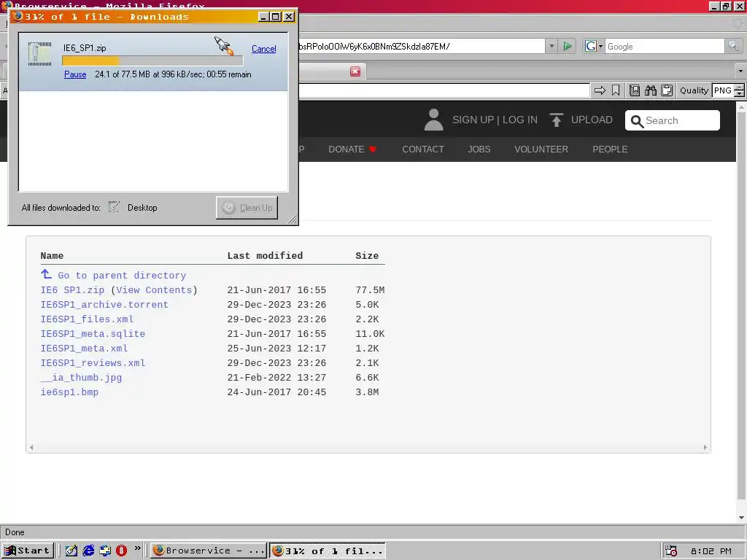This screenshot has height=560, width=747.
Task: Open the VOLUNTEER menu item
Action: [541, 149]
